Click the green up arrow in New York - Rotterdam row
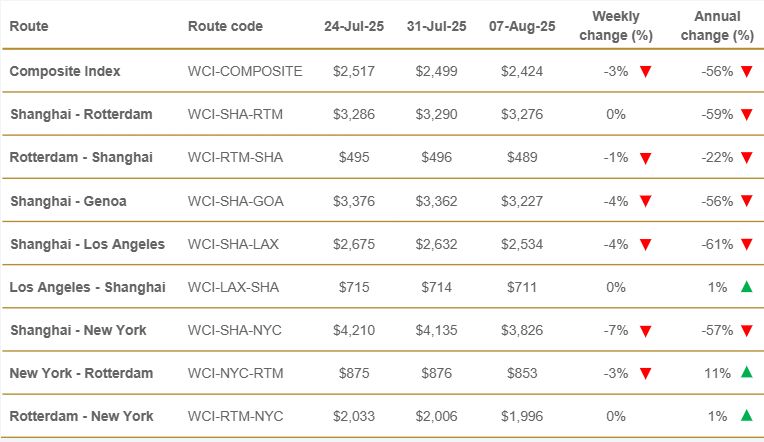764x442 pixels. click(x=746, y=372)
